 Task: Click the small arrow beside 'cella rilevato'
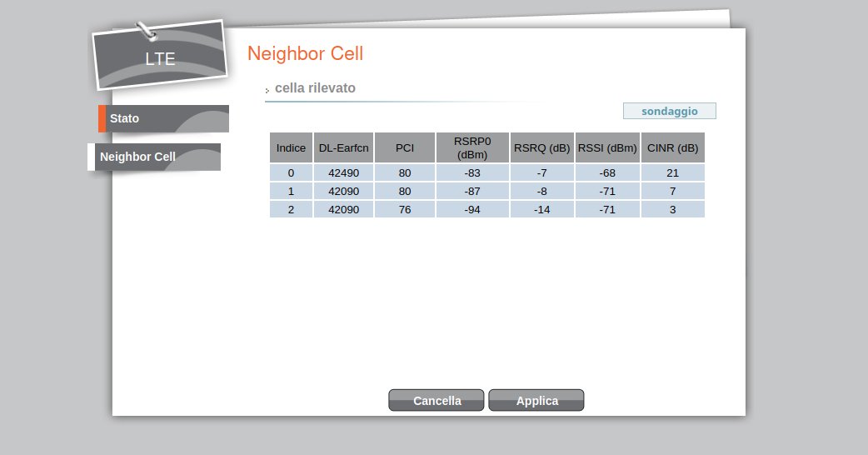click(x=267, y=90)
